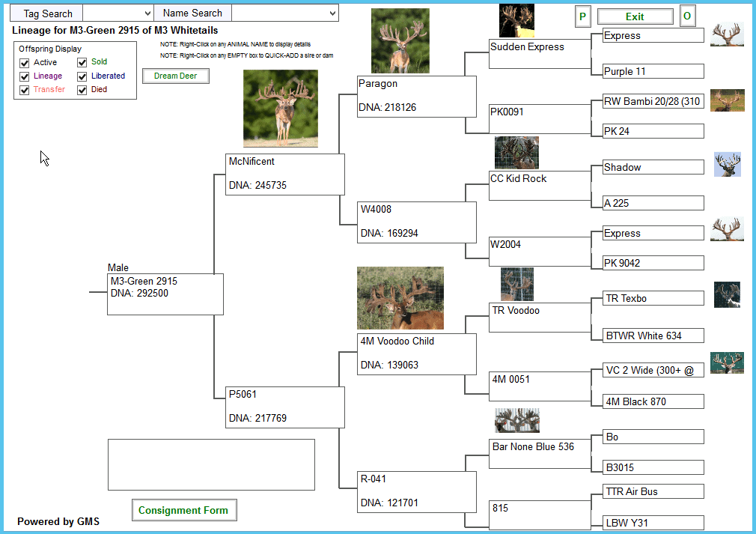The width and height of the screenshot is (756, 534).
Task: Toggle the Died checkbox
Action: [x=82, y=90]
